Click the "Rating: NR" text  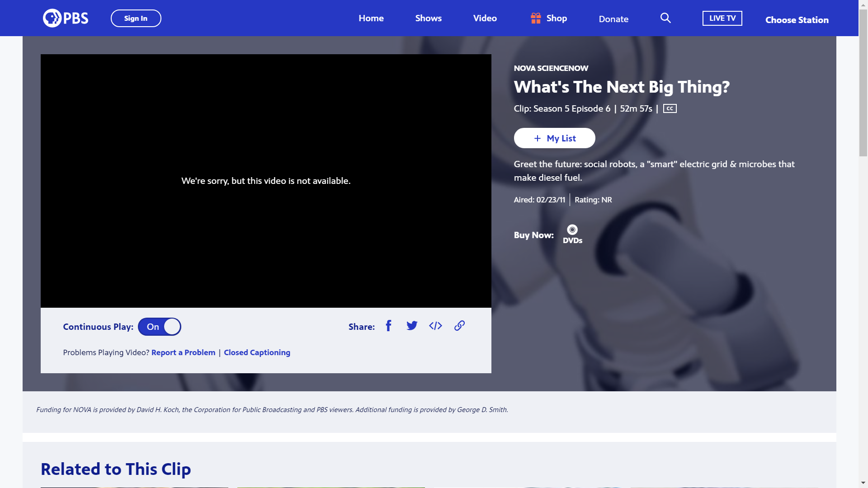593,200
